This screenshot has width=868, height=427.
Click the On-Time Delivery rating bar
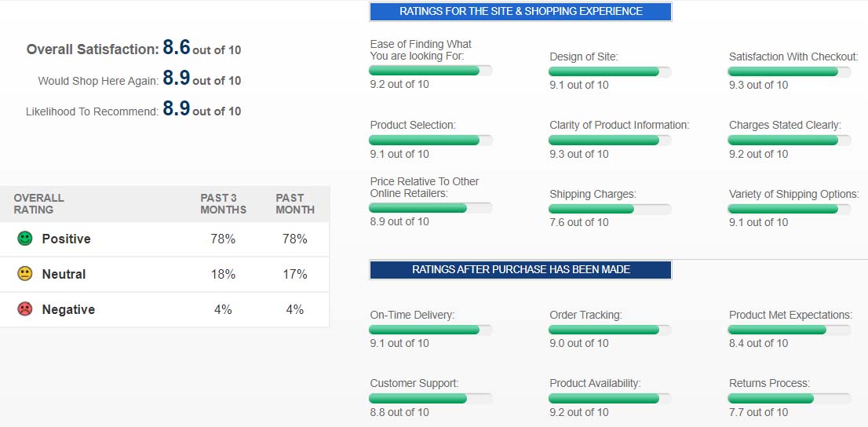[430, 330]
